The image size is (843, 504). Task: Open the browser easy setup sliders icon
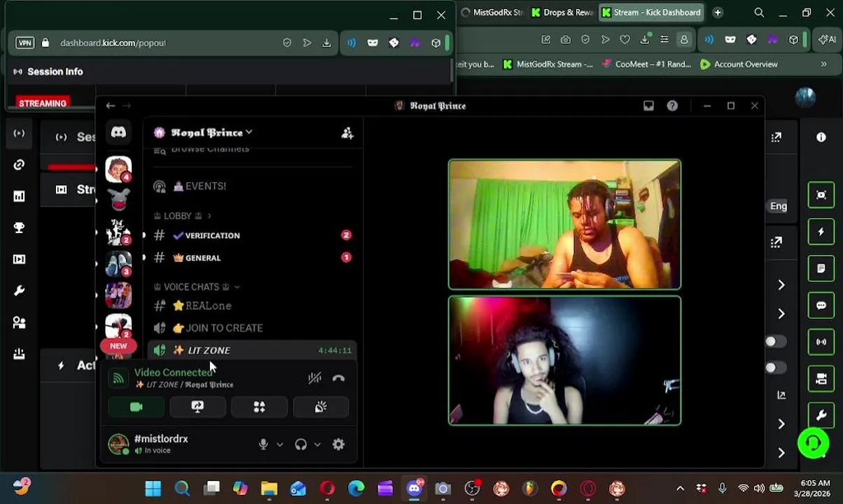tap(664, 40)
